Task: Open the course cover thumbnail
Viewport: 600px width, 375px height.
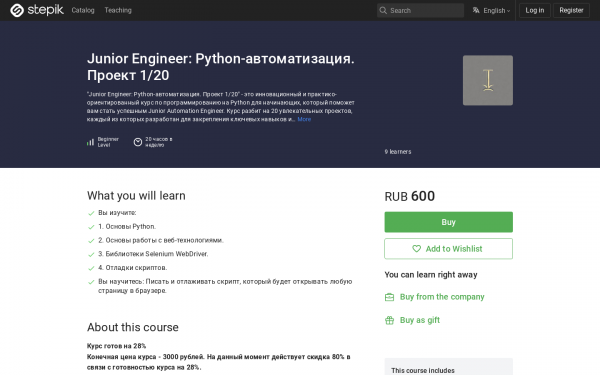Action: [488, 80]
